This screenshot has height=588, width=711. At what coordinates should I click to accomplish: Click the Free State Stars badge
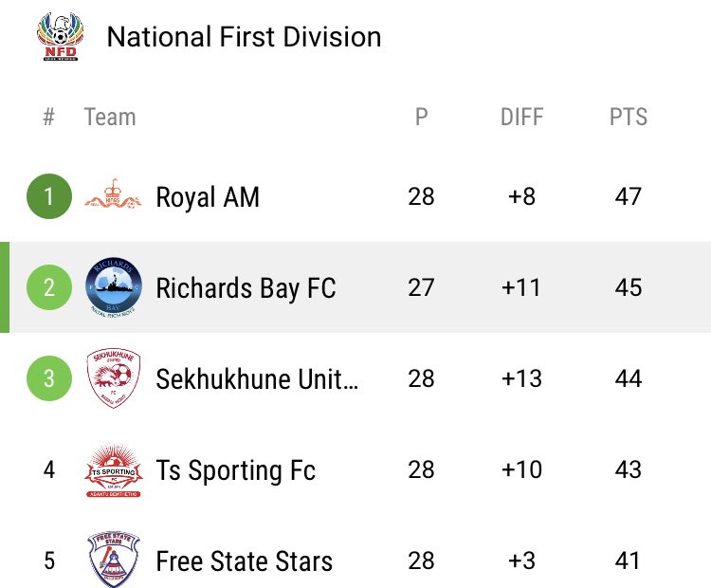(x=113, y=560)
